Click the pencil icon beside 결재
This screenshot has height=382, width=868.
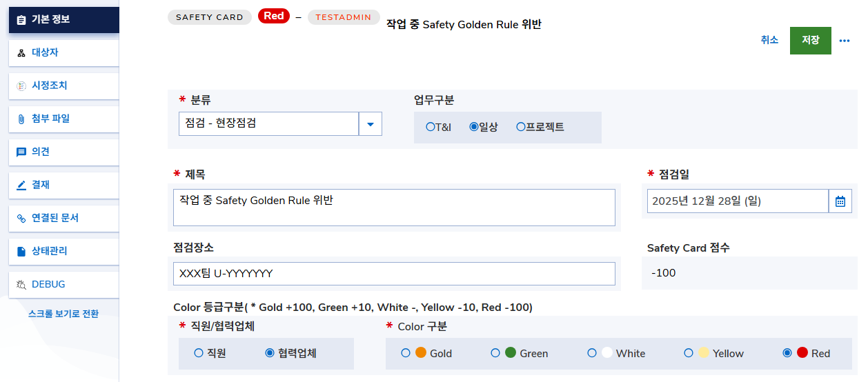coord(21,185)
